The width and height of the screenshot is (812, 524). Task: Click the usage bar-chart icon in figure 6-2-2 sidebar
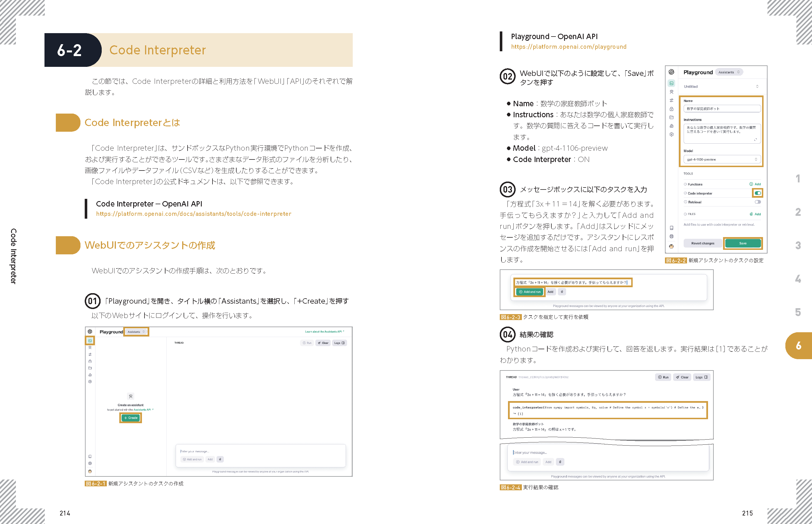(x=671, y=126)
